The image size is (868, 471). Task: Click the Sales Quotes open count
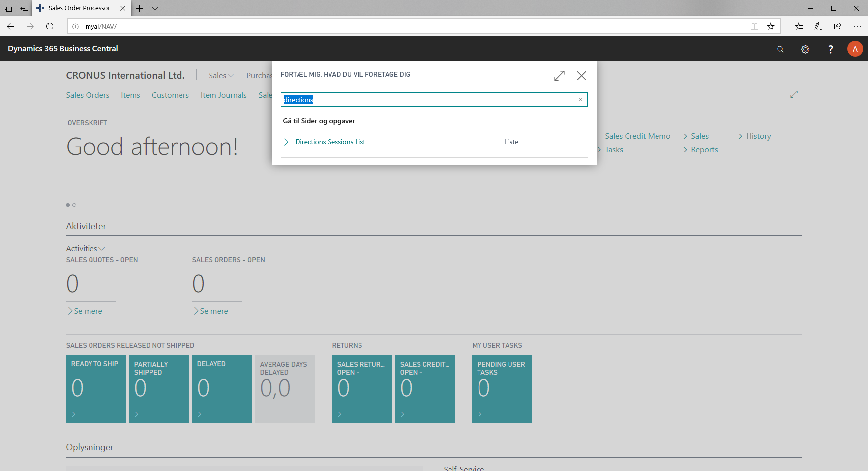[72, 284]
